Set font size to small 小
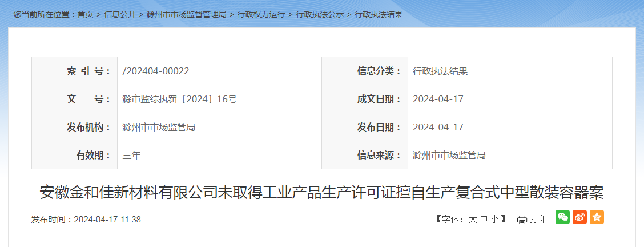The image size is (644, 247). click(494, 220)
